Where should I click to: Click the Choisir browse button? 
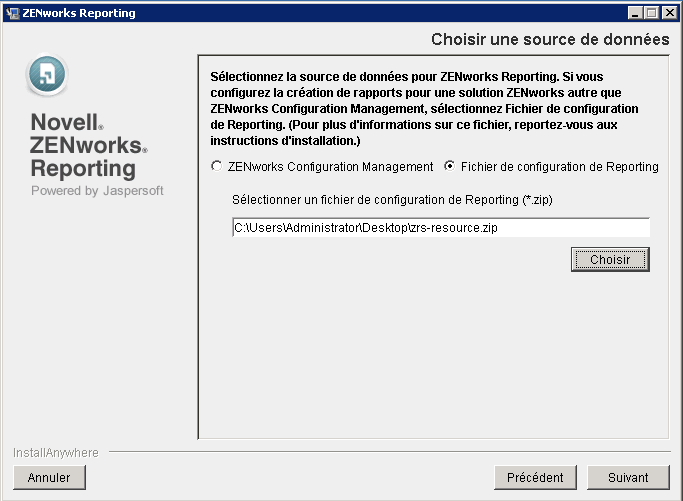[x=610, y=260]
